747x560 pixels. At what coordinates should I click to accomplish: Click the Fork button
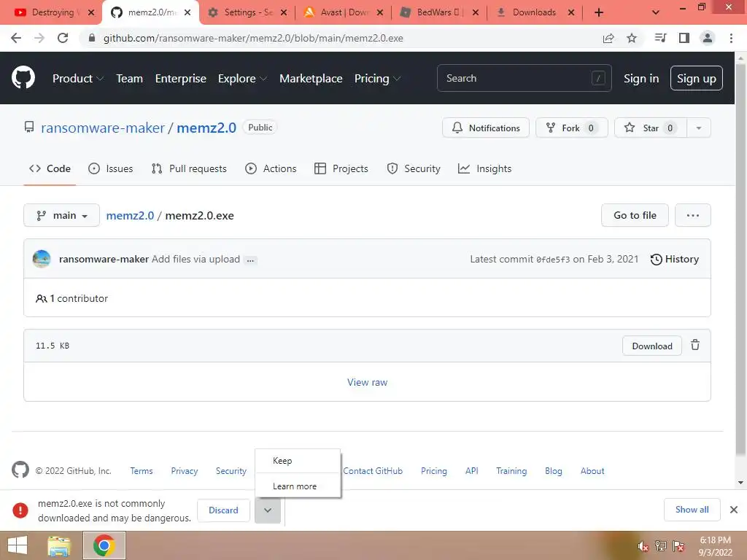coord(572,128)
